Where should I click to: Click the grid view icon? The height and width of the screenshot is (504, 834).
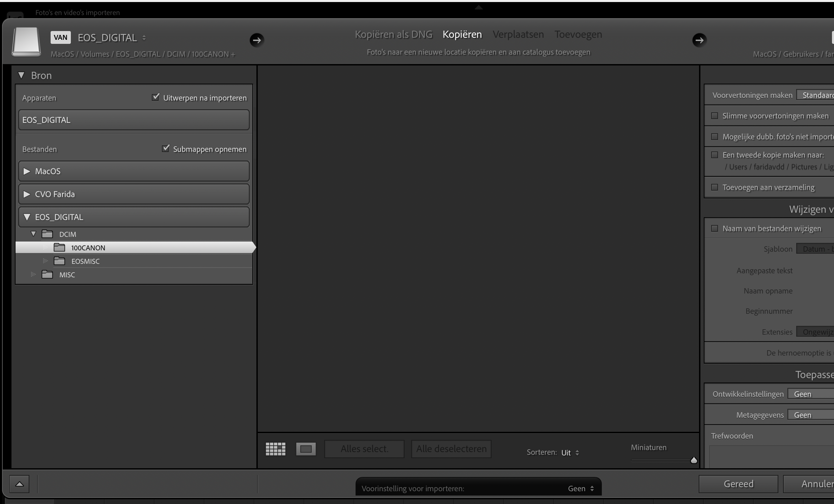tap(275, 449)
